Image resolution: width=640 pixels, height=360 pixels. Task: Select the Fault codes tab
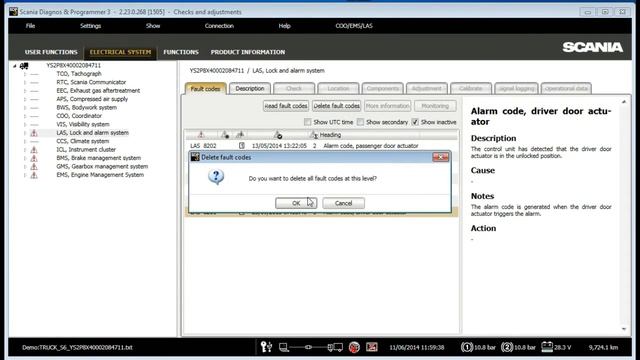205,89
